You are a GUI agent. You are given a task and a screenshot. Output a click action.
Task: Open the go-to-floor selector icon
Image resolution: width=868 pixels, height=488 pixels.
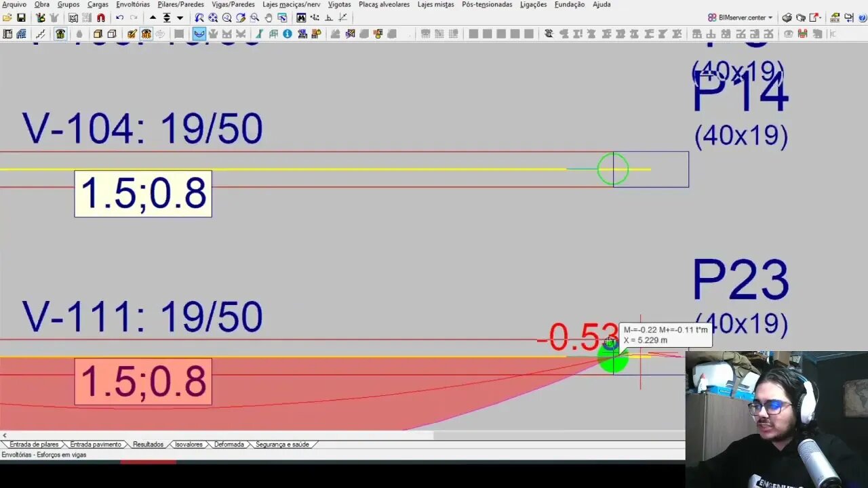click(166, 18)
